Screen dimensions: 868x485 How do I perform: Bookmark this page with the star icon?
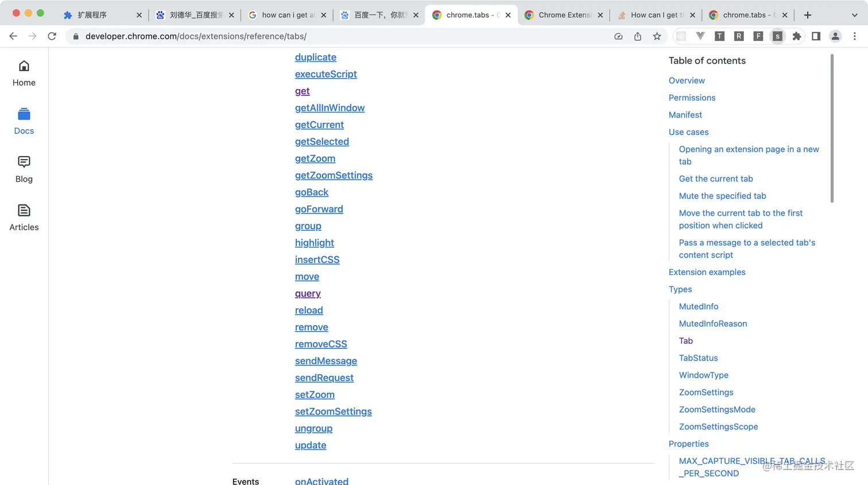pos(657,36)
